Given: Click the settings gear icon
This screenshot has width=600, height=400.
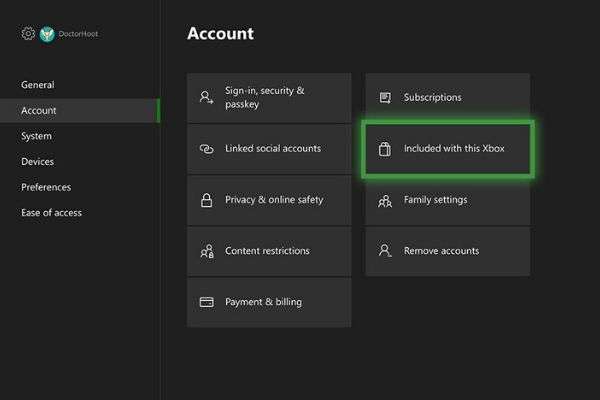Looking at the screenshot, I should tap(28, 34).
